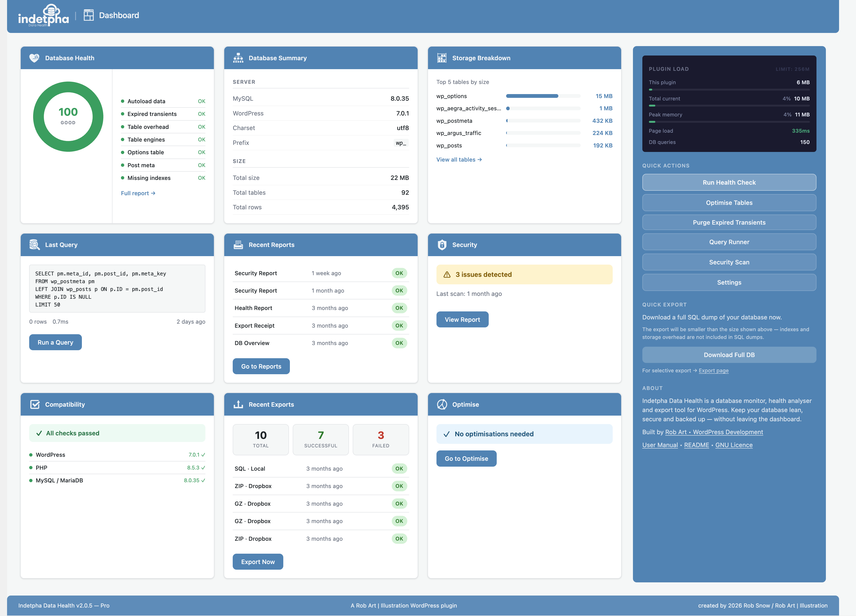The width and height of the screenshot is (856, 616).
Task: Click Run Health Check button
Action: pyautogui.click(x=729, y=183)
